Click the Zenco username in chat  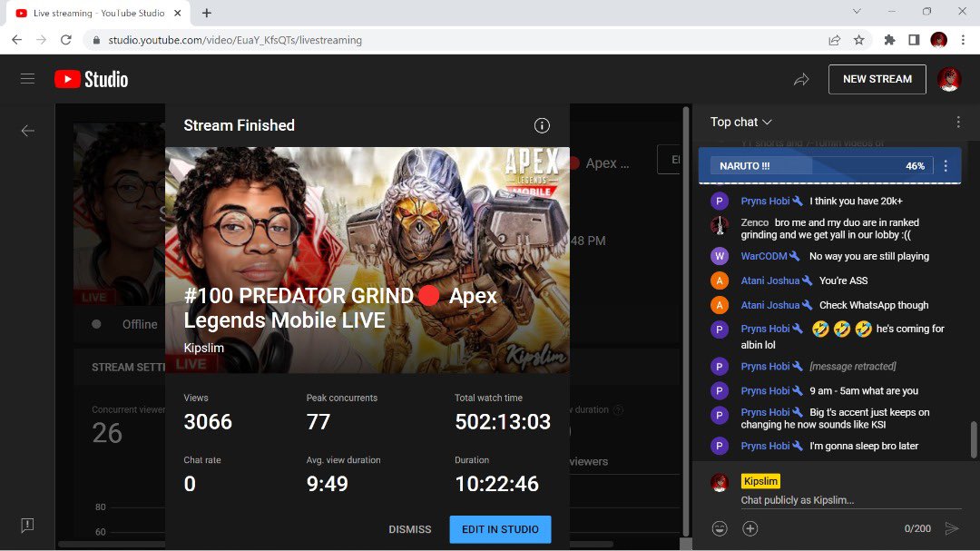pyautogui.click(x=754, y=222)
